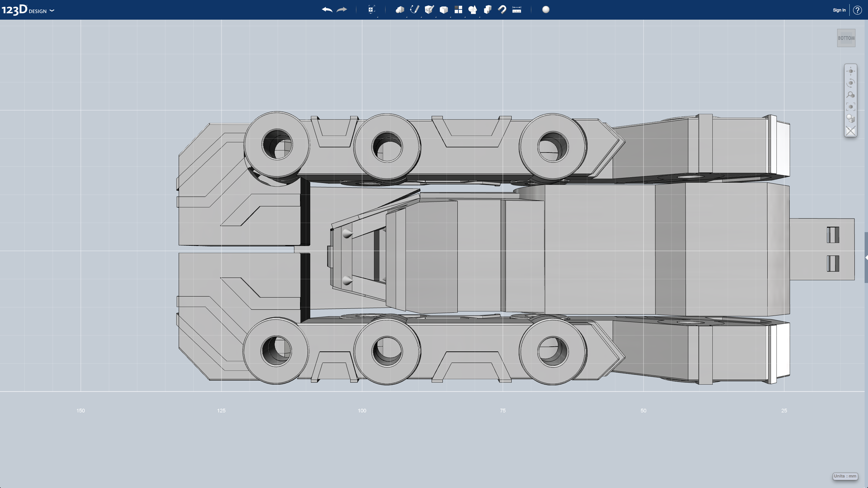Hide the selected object
The height and width of the screenshot is (488, 868).
pyautogui.click(x=850, y=131)
